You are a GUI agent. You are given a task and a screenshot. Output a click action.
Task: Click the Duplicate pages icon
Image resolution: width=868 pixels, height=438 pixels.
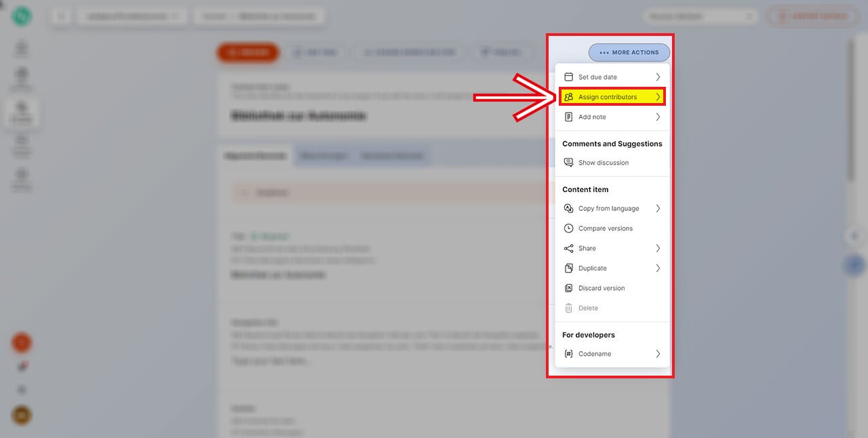[568, 268]
